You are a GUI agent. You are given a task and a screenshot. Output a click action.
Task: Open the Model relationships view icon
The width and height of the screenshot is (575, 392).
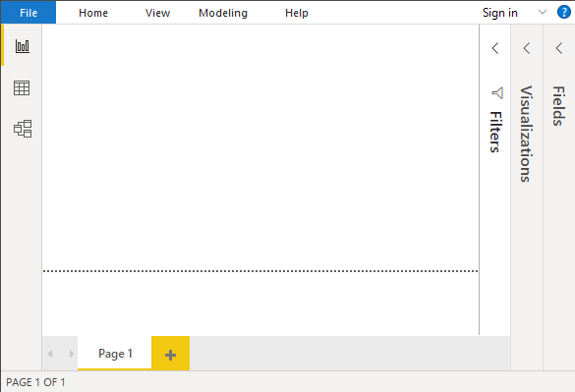pos(23,129)
